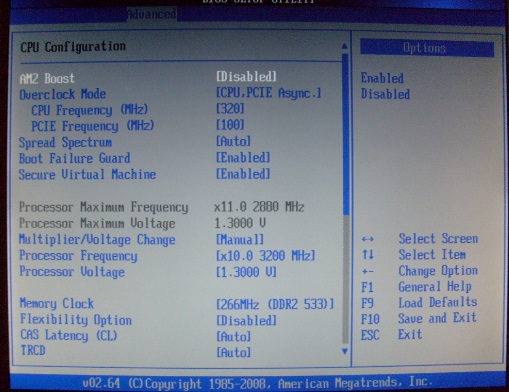Click Load Defaults F9 hint

438,303
